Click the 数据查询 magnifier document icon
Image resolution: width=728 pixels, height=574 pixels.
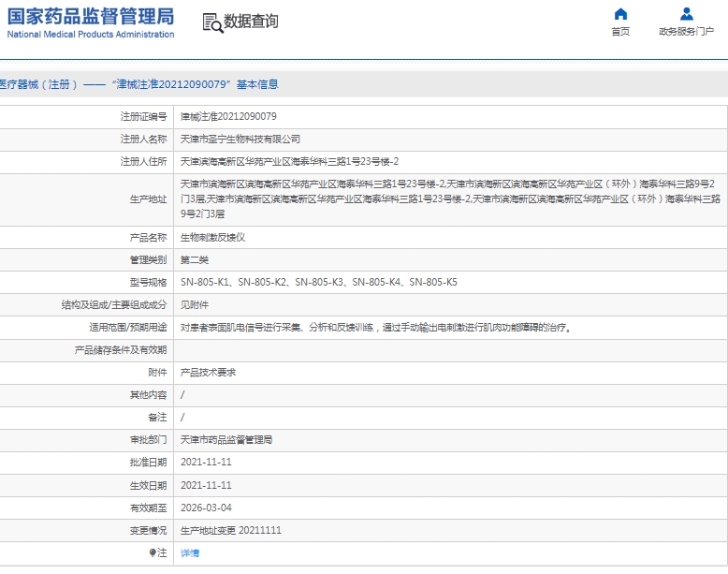click(212, 22)
